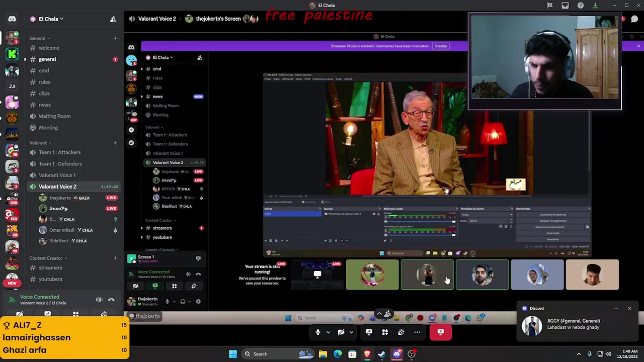Toggle green screen-share button in streamed panel

pos(155,286)
